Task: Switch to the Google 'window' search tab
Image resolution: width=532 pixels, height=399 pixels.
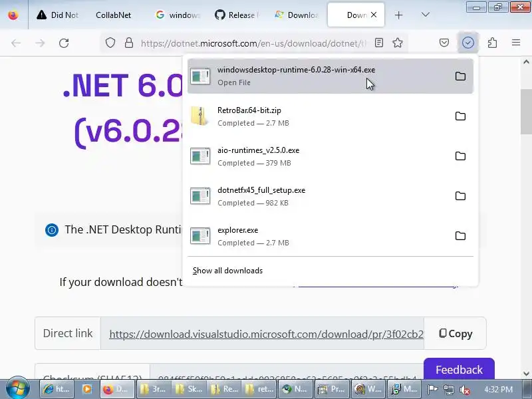Action: [178, 15]
